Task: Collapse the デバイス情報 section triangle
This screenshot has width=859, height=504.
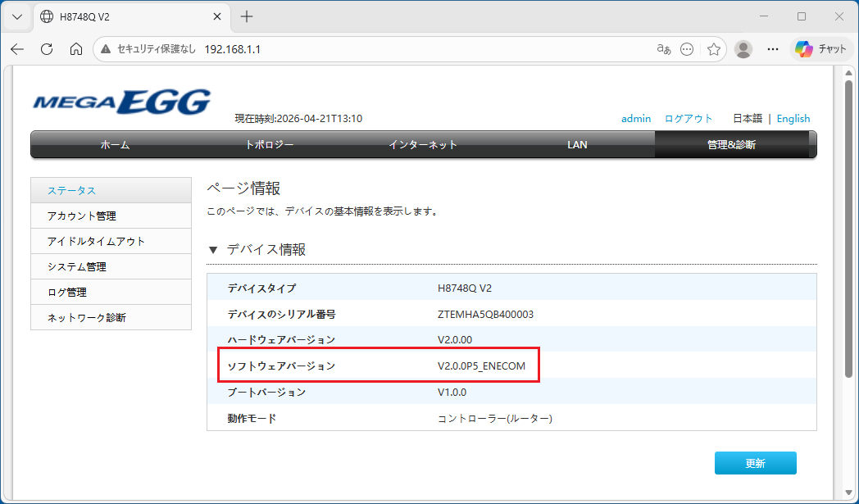Action: 213,250
